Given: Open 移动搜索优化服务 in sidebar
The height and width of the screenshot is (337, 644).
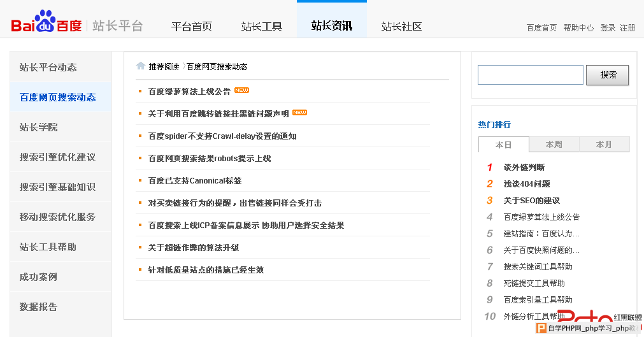Looking at the screenshot, I should pos(61,217).
